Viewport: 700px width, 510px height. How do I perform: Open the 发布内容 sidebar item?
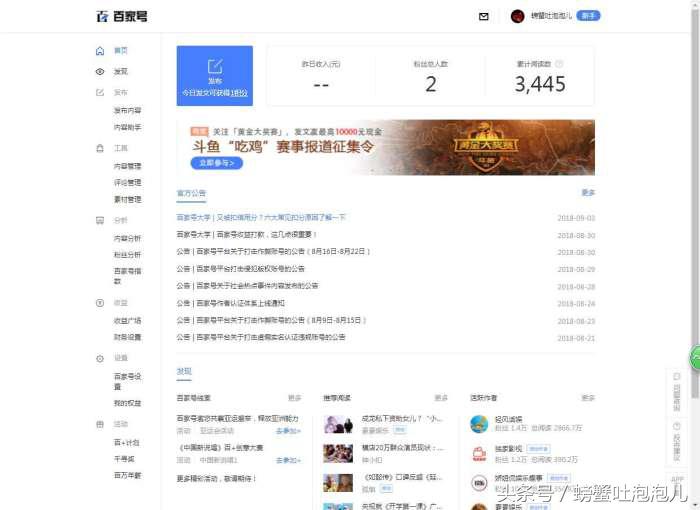click(x=128, y=110)
